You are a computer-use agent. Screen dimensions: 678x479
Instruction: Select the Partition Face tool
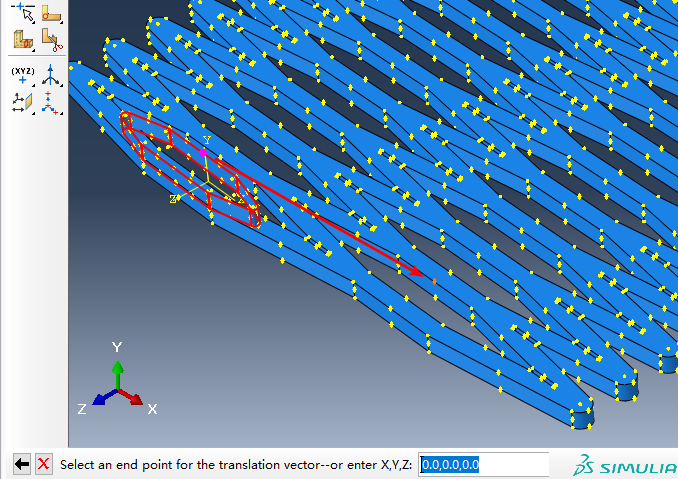[x=51, y=13]
